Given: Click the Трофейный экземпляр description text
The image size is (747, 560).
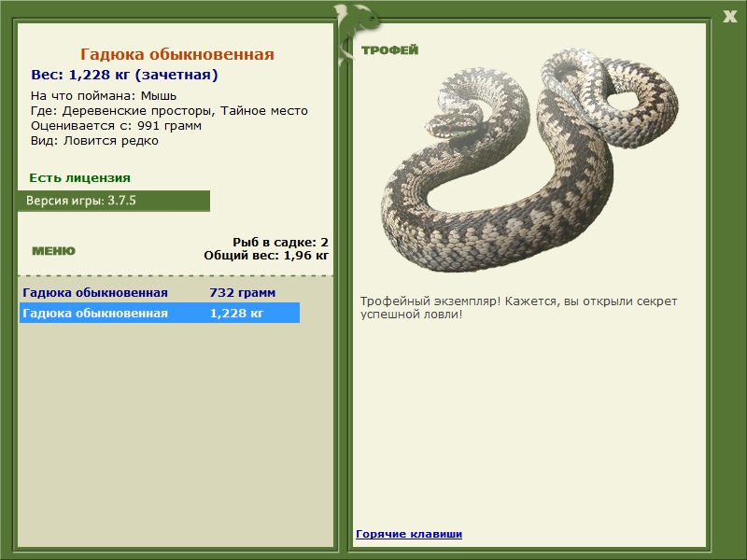Looking at the screenshot, I should click(518, 308).
